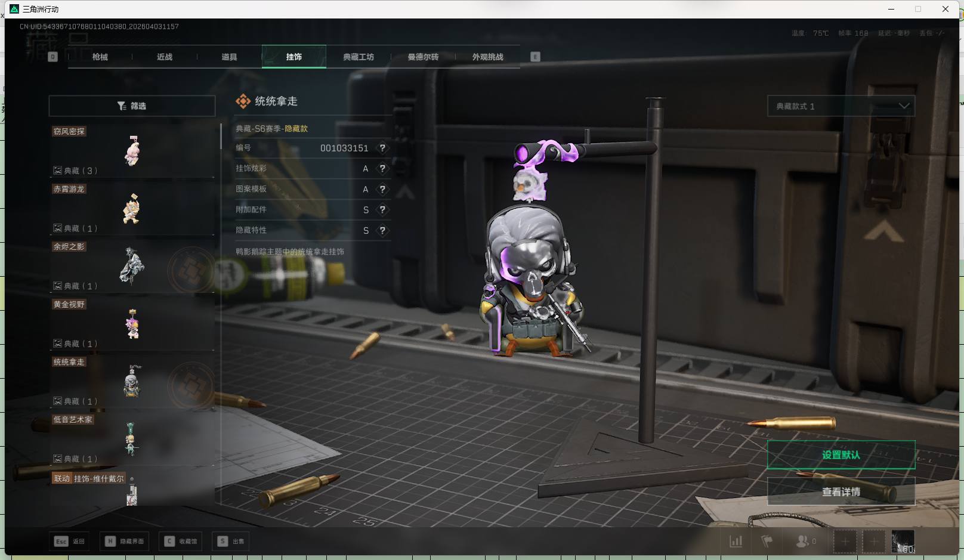Click the 鸭影鹅踪 charm description text
The height and width of the screenshot is (560, 964).
point(289,252)
